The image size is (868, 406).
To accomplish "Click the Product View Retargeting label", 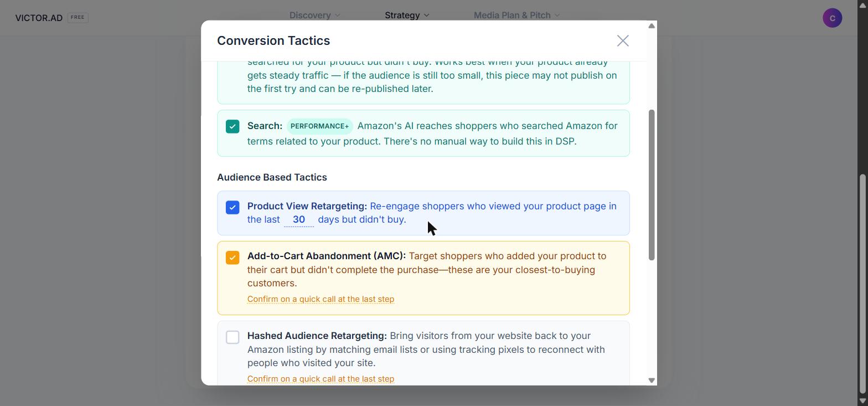I will coord(307,206).
